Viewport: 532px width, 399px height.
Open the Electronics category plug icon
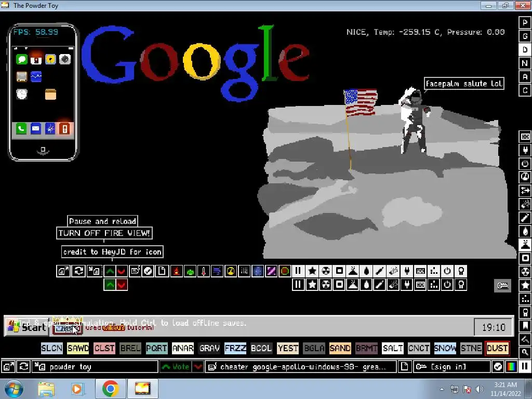(x=525, y=150)
